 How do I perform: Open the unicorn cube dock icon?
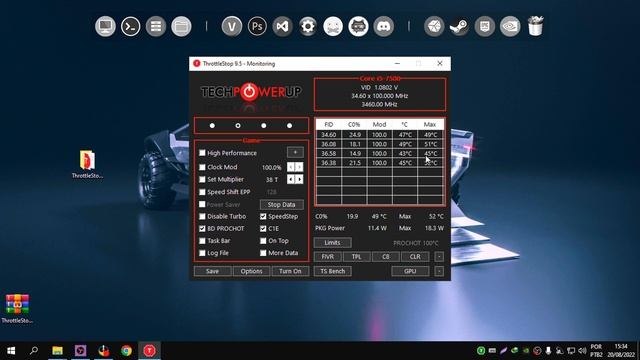[x=434, y=27]
